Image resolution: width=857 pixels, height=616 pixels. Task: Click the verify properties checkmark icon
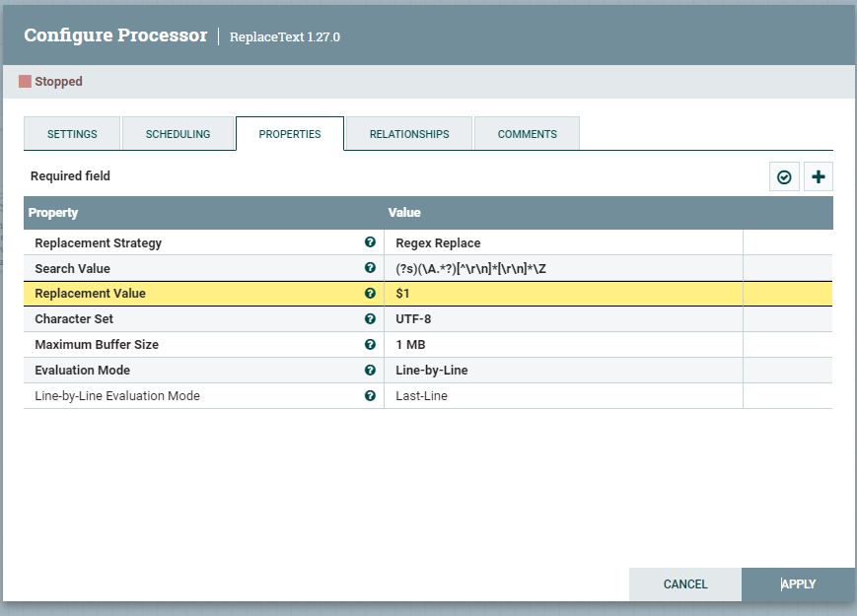pos(784,176)
